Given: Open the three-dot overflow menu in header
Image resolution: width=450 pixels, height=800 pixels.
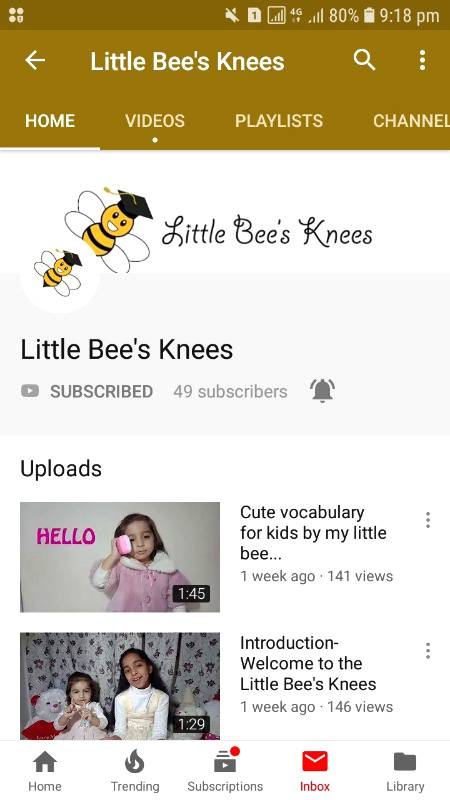Looking at the screenshot, I should point(422,60).
